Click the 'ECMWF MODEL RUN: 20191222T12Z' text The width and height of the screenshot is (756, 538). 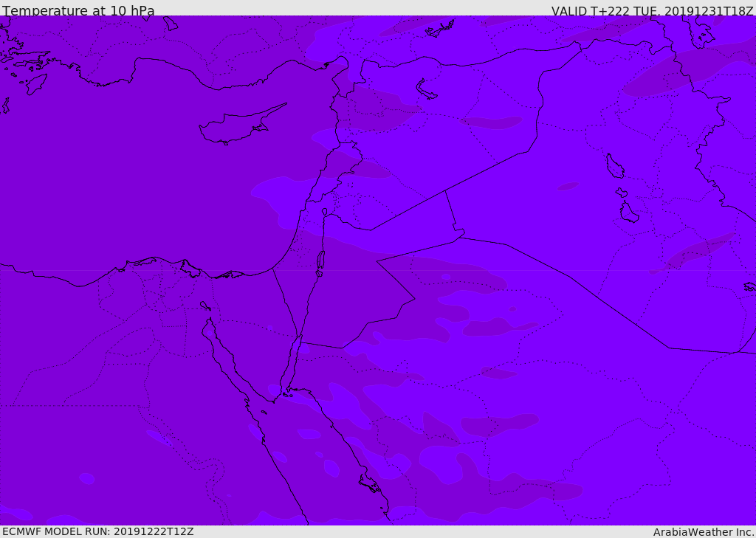click(x=98, y=531)
